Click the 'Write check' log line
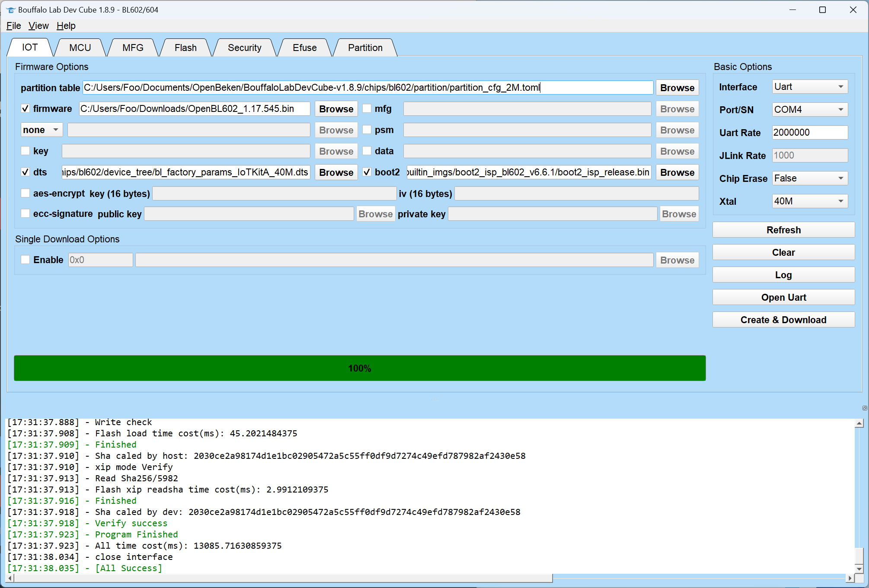 click(x=80, y=422)
